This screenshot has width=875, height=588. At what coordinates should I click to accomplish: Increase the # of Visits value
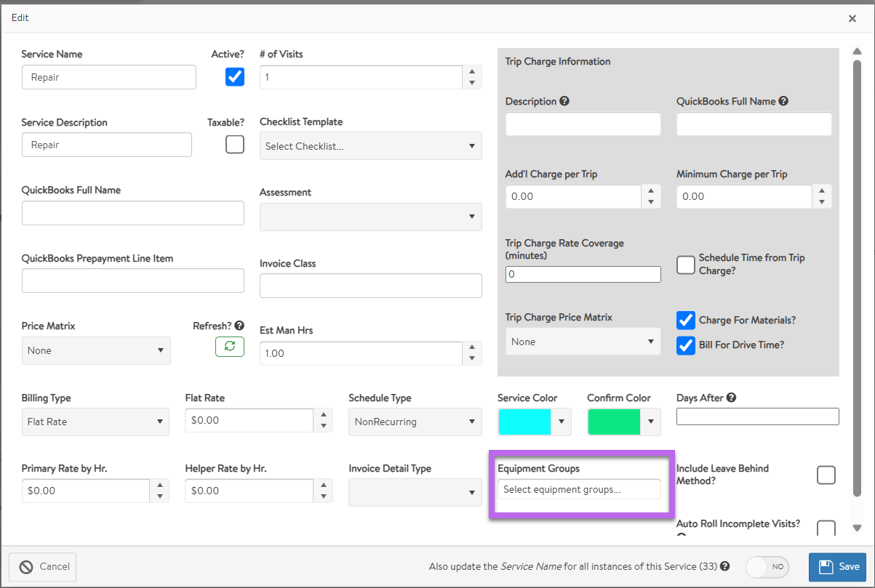(x=472, y=71)
